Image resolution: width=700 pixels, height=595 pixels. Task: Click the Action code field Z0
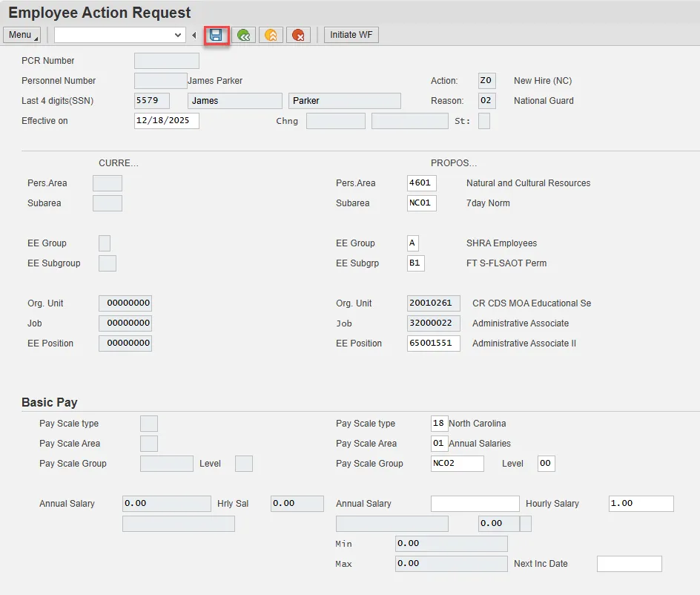point(486,81)
